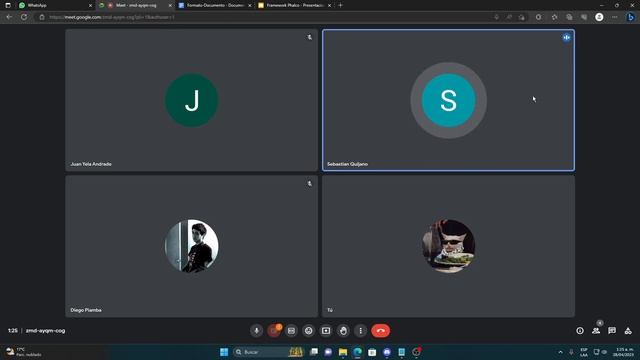Open the clock and date in taskbar
Image resolution: width=640 pixels, height=360 pixels.
624,352
